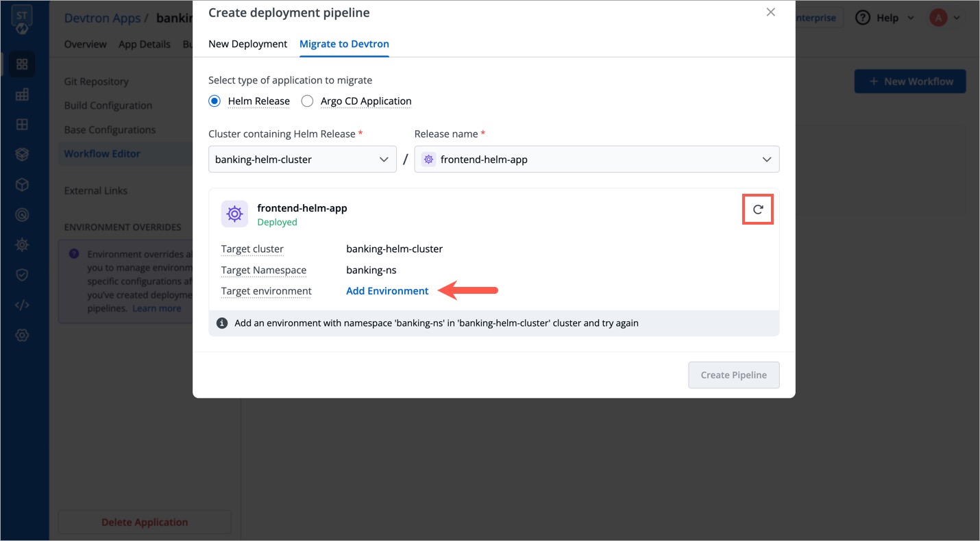Select the Helm Release radio button
This screenshot has height=541, width=980.
(215, 101)
